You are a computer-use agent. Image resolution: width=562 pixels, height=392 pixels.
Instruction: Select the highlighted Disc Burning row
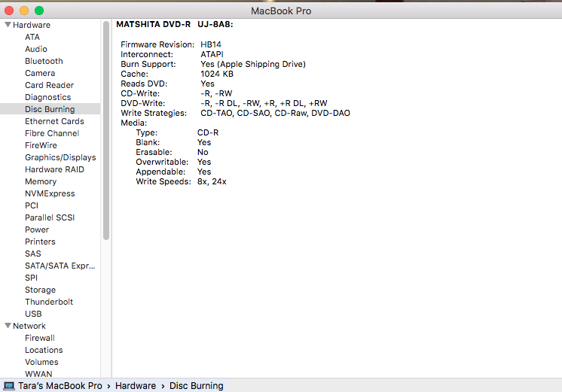(x=50, y=109)
